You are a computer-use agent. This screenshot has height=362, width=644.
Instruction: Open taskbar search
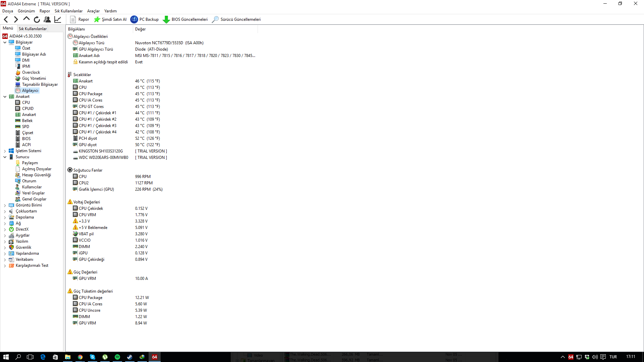pos(18,357)
